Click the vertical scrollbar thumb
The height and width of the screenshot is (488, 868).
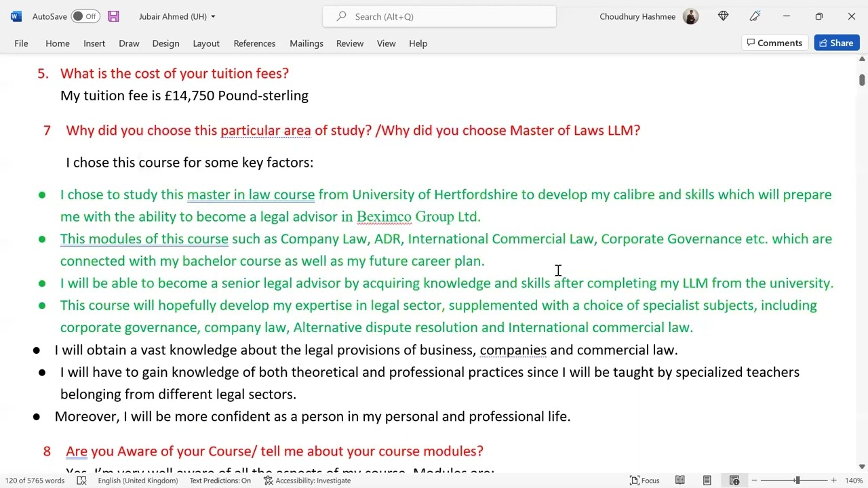click(x=862, y=79)
